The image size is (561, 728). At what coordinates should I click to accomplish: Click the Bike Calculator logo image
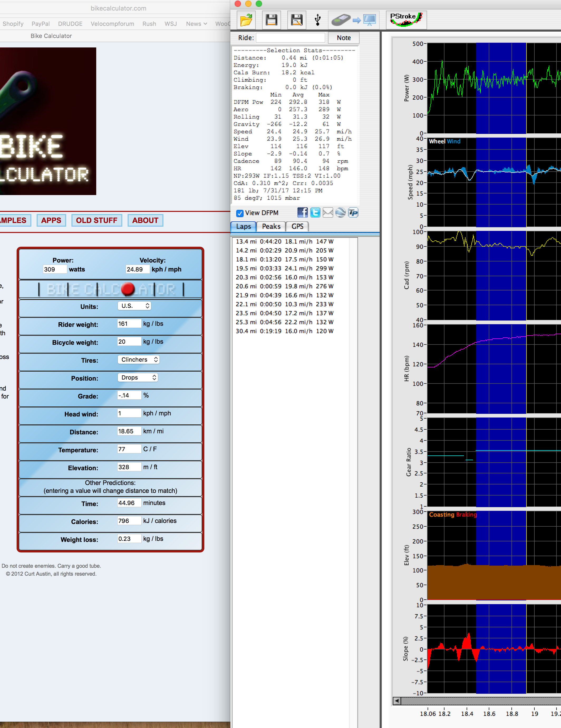point(48,121)
